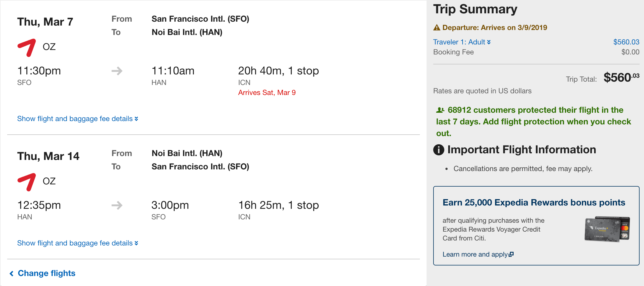644x286 pixels.
Task: Click the Departure: Arrives on 3/9/2019 warning
Action: click(x=495, y=27)
